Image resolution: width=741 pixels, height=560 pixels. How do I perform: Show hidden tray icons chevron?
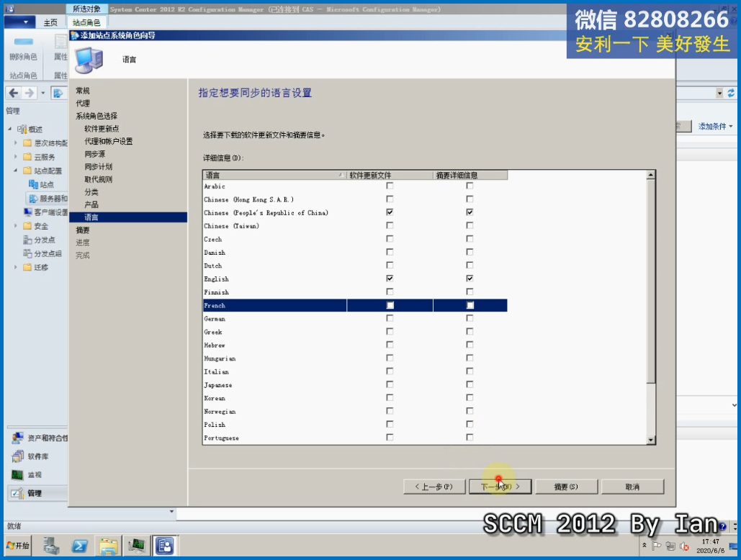(644, 546)
